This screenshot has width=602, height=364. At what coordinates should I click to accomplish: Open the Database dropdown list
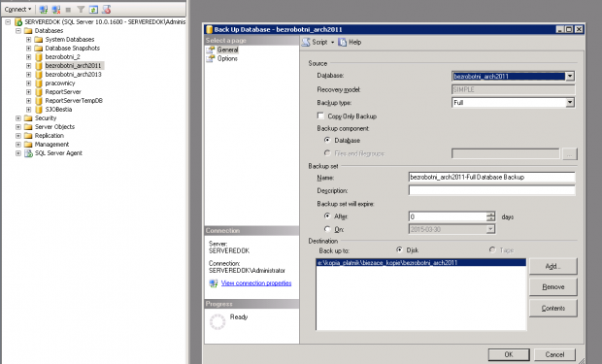tap(570, 76)
